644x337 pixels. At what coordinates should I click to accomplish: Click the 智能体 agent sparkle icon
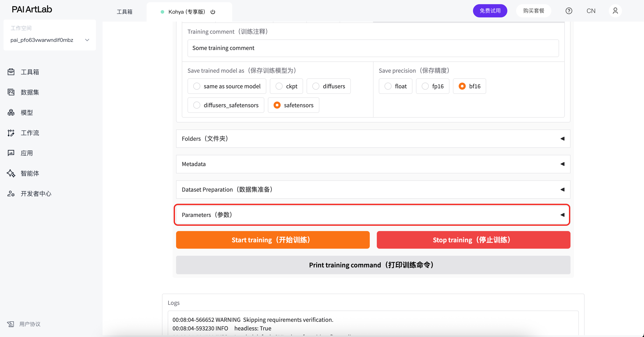(x=11, y=173)
